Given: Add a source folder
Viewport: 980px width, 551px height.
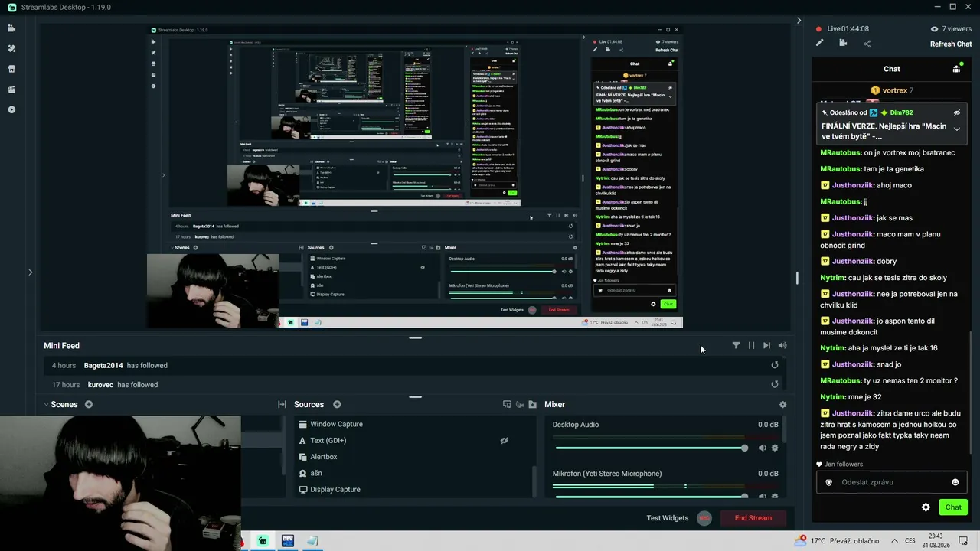Looking at the screenshot, I should pos(533,404).
